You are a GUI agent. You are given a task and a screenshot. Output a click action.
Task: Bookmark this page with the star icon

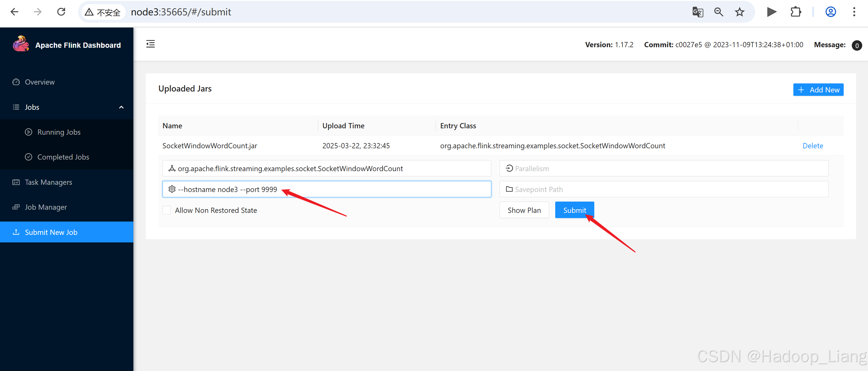(x=739, y=12)
